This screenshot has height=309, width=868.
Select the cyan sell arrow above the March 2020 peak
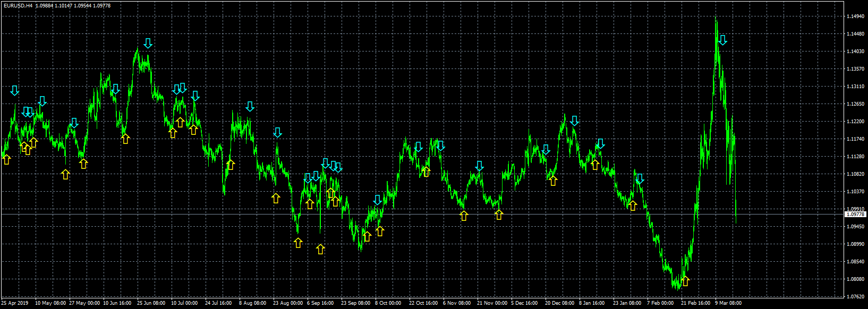(722, 40)
